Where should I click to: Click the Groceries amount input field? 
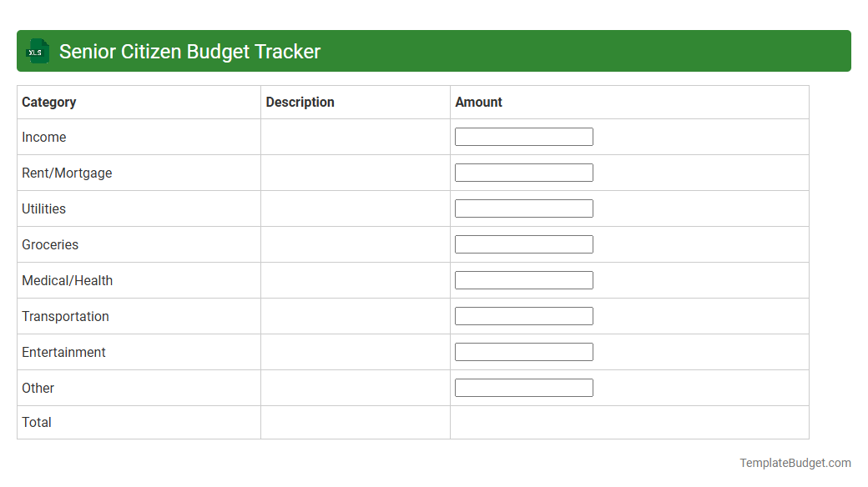pyautogui.click(x=523, y=243)
